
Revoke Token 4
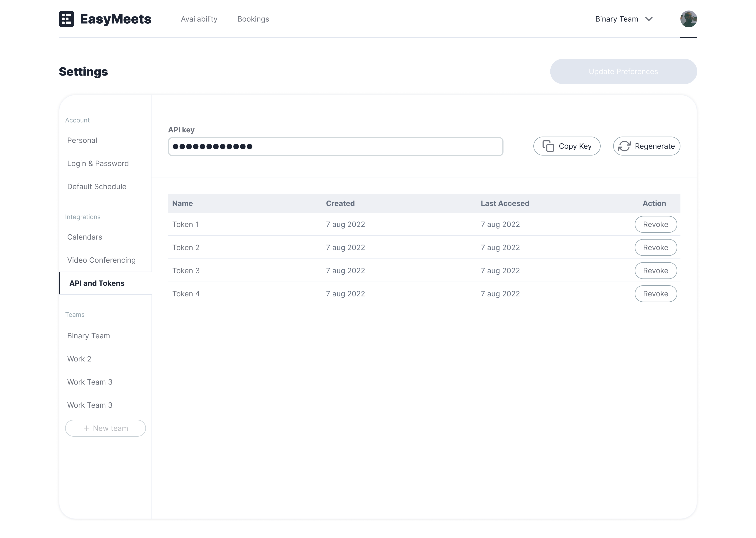(x=655, y=294)
